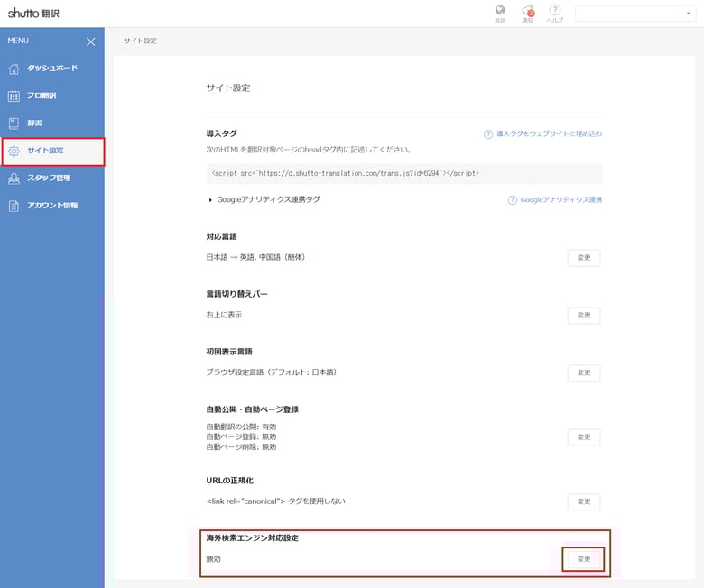Click the globe language icon in header

coord(500,10)
